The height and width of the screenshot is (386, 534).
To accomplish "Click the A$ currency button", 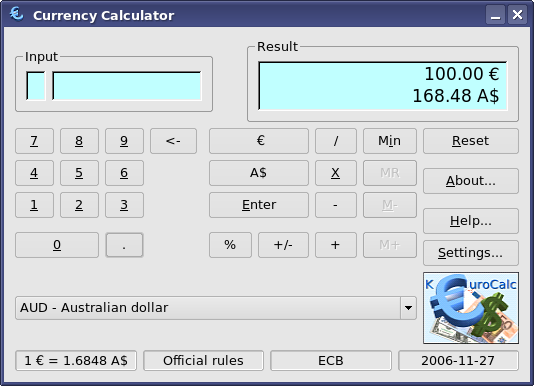I will click(x=259, y=173).
